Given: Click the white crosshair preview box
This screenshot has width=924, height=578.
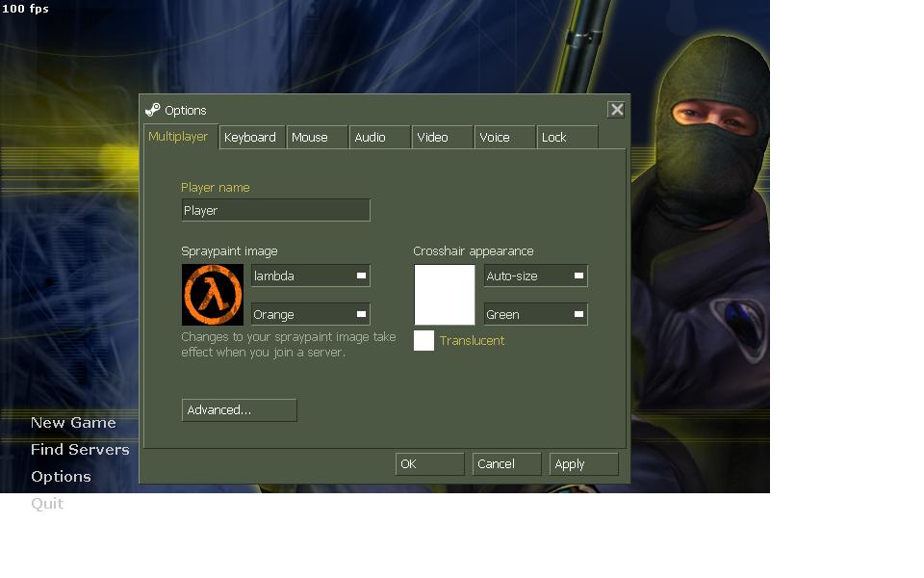Looking at the screenshot, I should click(445, 295).
